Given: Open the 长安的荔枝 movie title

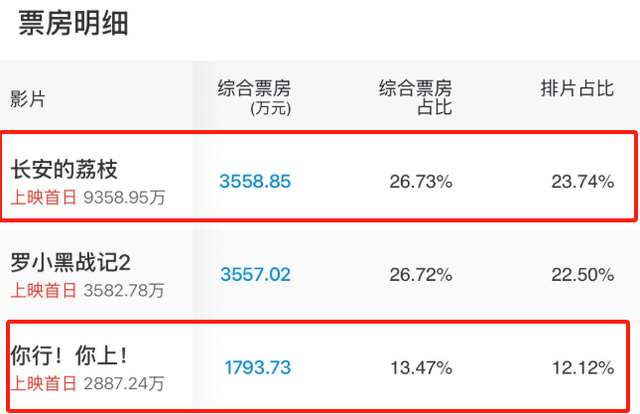Looking at the screenshot, I should 64,169.
